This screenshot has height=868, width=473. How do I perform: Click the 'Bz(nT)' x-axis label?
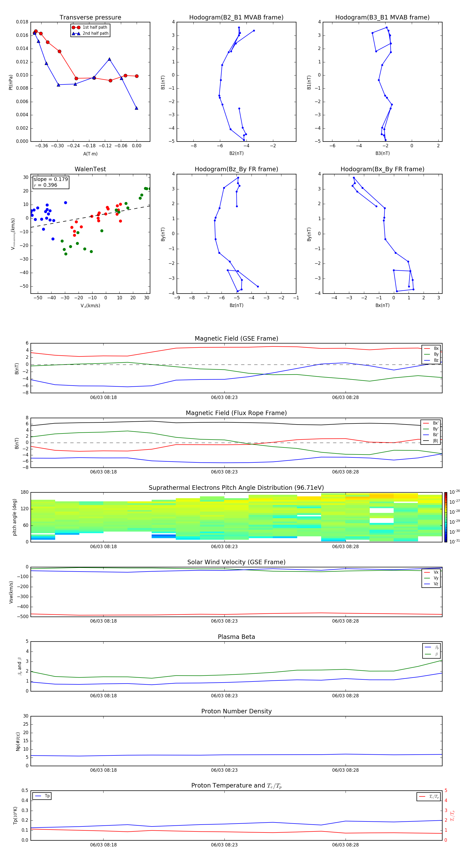click(236, 305)
